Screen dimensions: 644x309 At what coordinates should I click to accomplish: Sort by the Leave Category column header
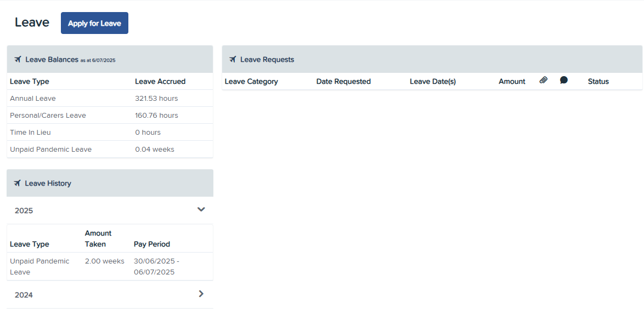251,82
